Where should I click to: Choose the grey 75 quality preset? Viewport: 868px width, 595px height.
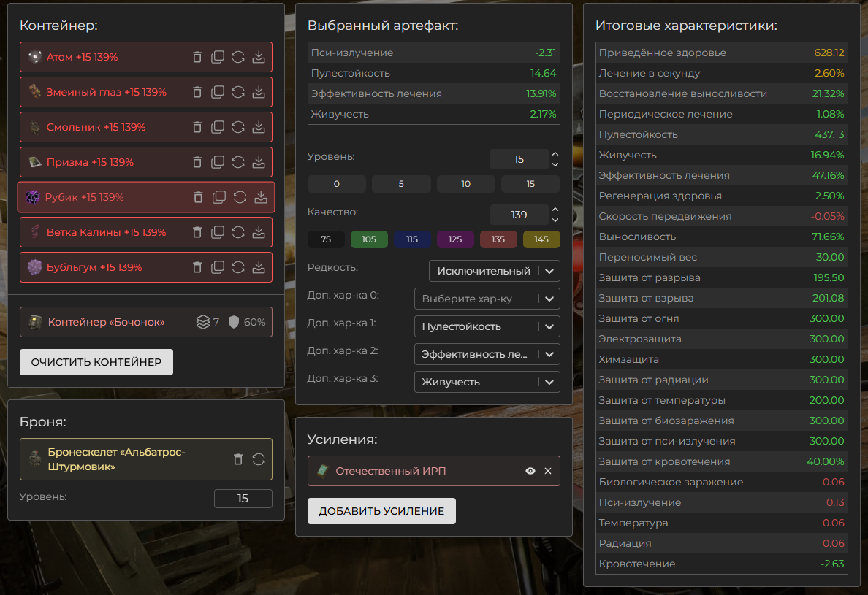[326, 239]
